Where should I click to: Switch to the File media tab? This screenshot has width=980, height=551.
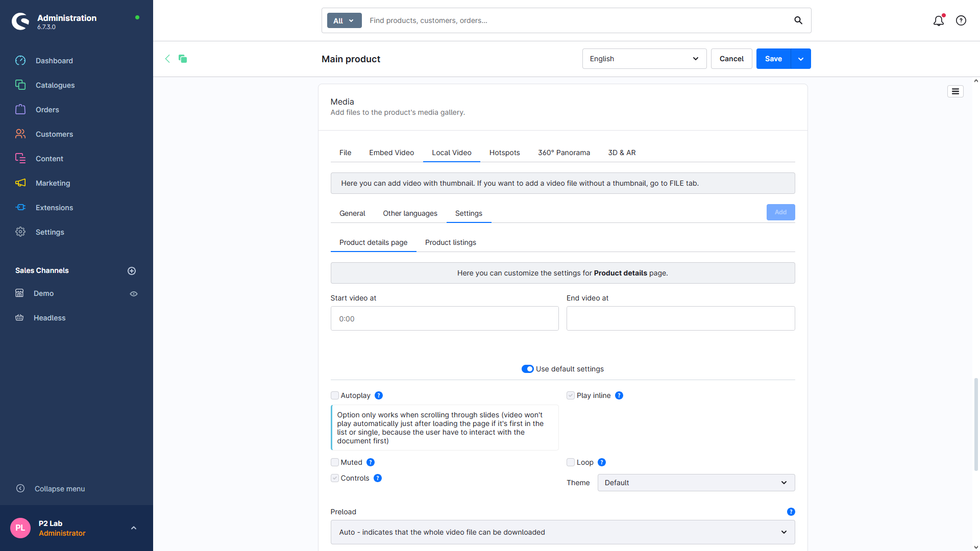345,153
